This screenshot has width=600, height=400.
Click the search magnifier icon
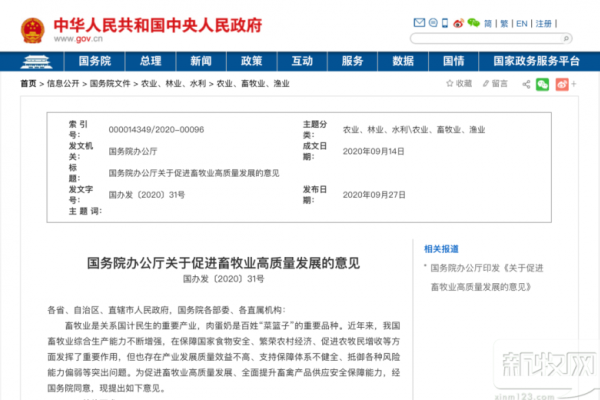[x=566, y=38]
